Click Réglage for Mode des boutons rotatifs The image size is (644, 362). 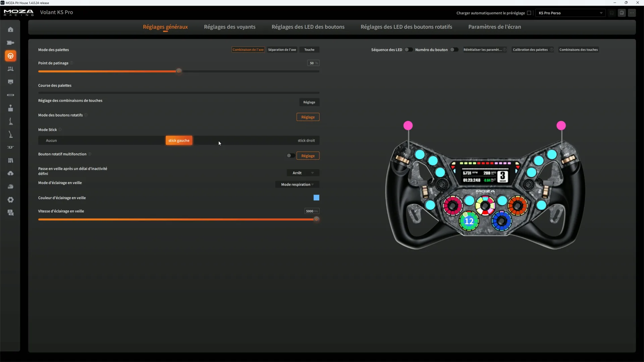pyautogui.click(x=308, y=117)
